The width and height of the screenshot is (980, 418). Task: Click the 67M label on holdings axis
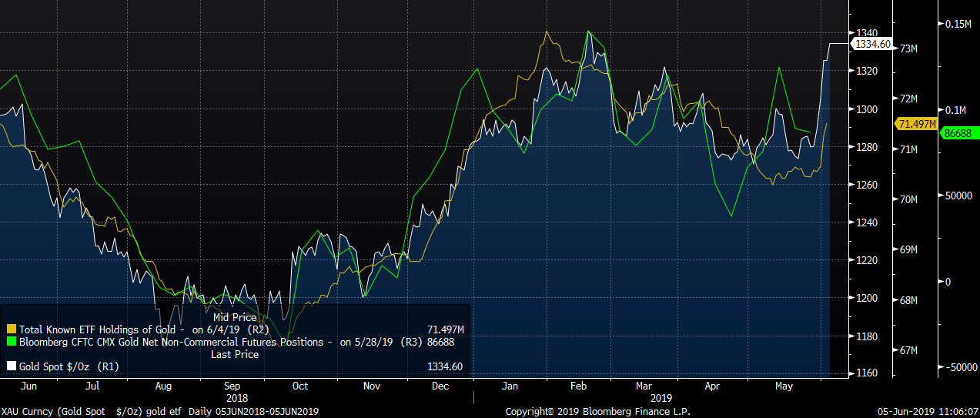909,351
